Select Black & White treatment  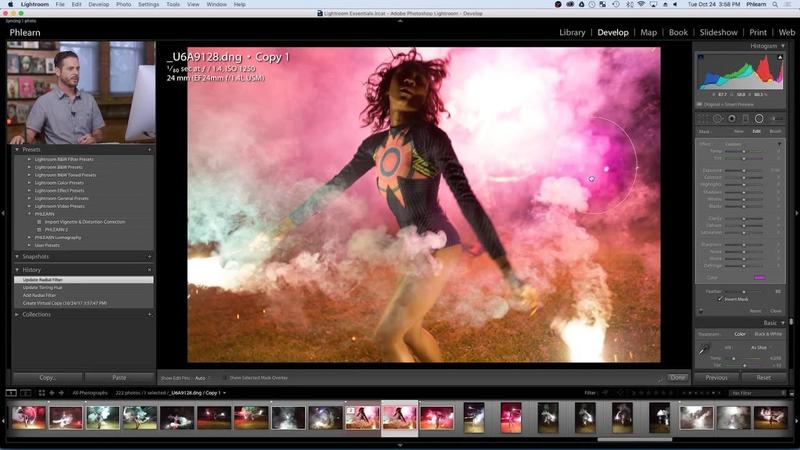(x=768, y=334)
